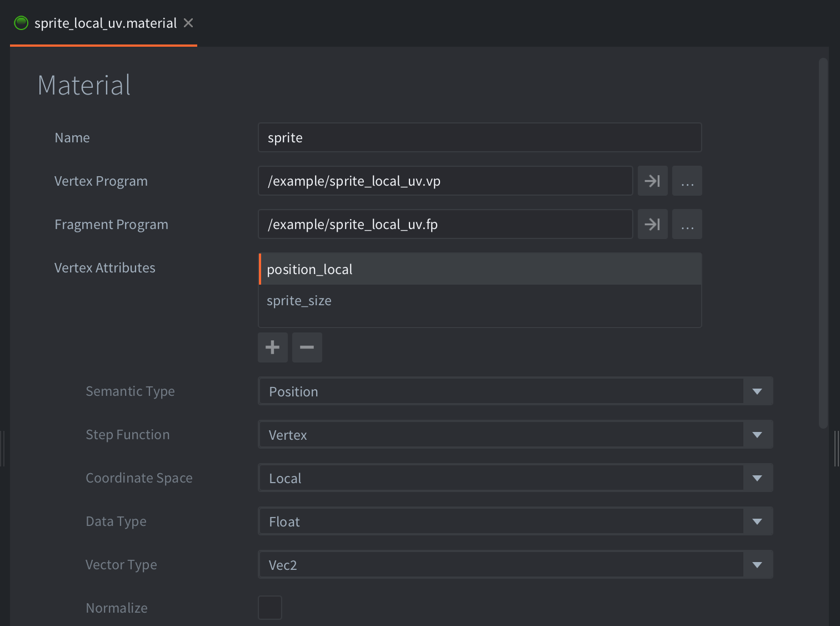Add a new vertex attribute

[273, 347]
